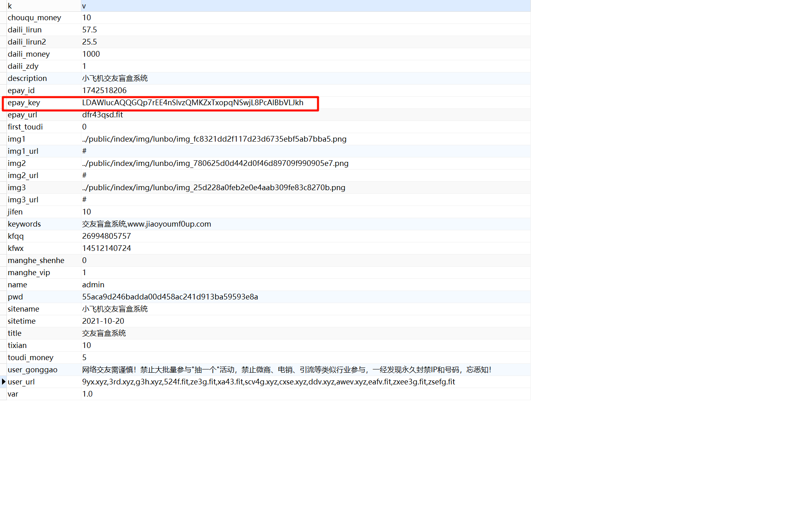
Task: Click the img2 path value cell
Action: 215,163
